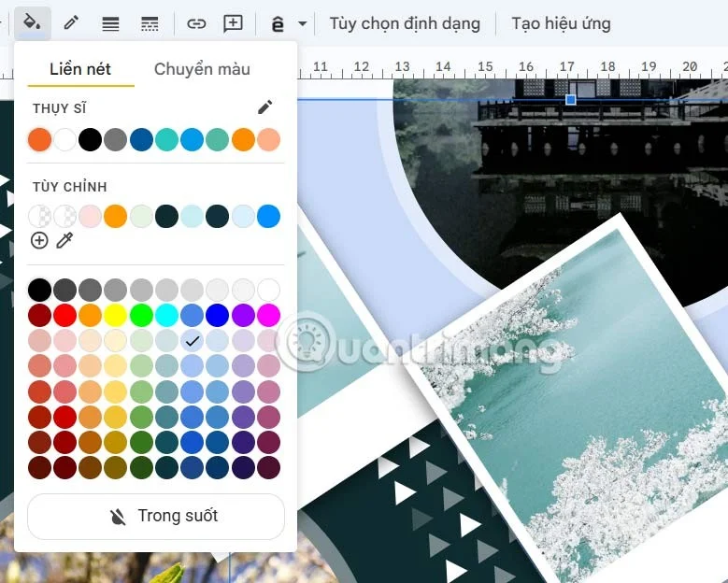
Task: Switch to the Liền nét tab
Action: click(x=80, y=69)
